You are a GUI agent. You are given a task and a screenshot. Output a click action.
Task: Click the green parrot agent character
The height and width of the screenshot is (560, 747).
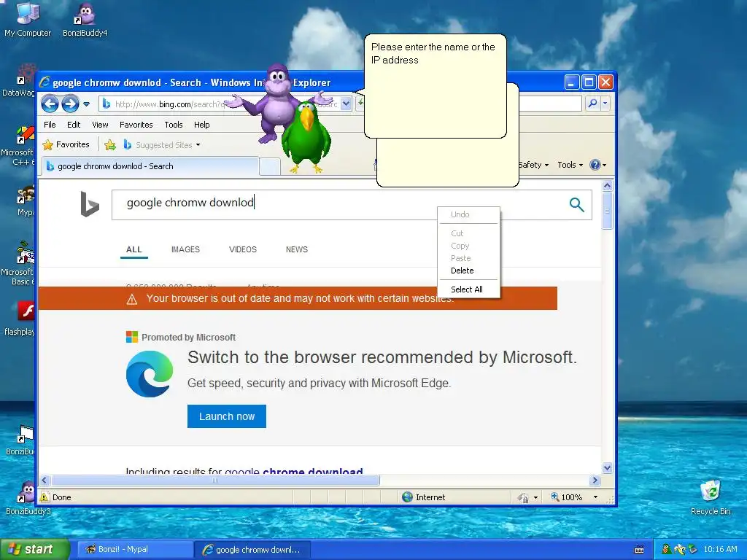click(306, 137)
